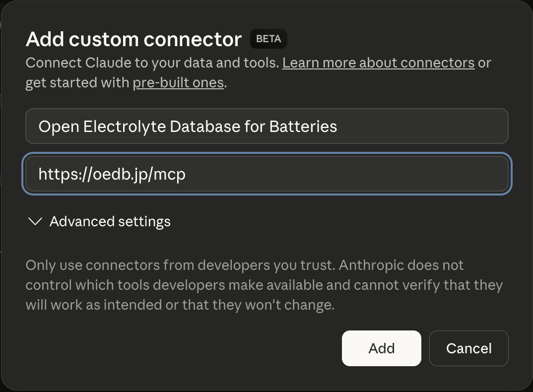Confirm connector creation with Add
This screenshot has width=533, height=392.
(381, 348)
